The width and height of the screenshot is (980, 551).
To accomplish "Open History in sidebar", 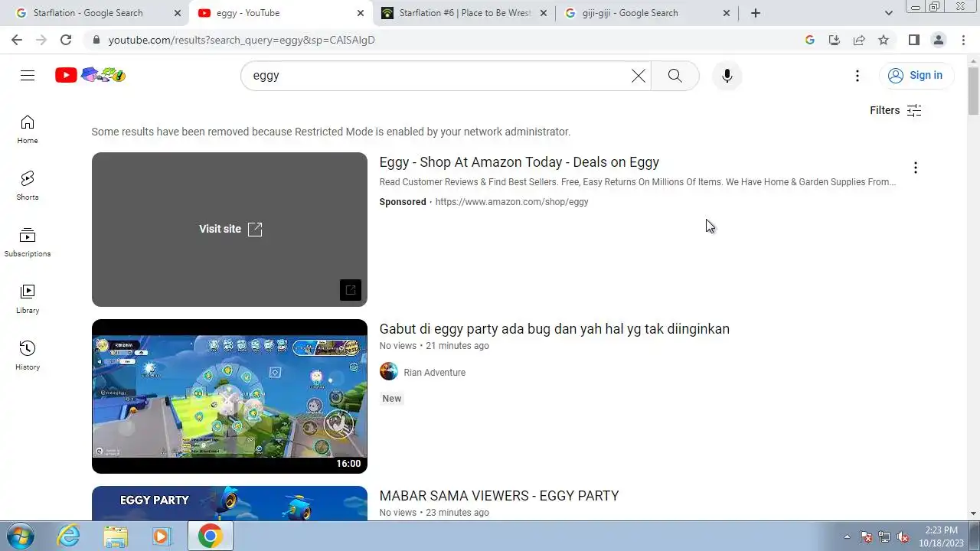I will tap(28, 356).
